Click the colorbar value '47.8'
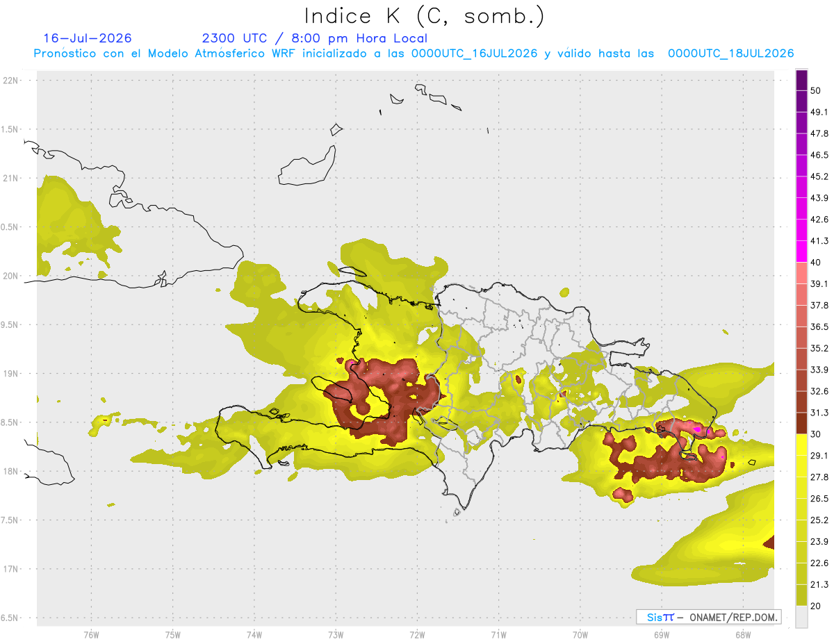 [x=819, y=133]
